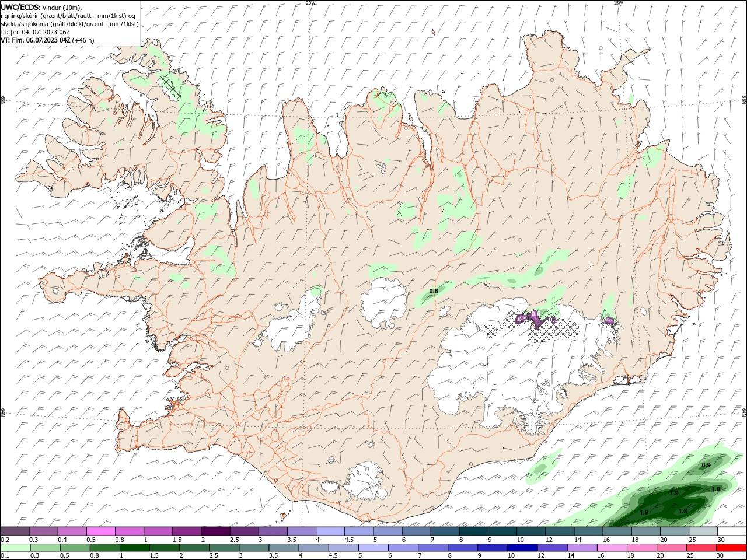Select the 20 rose-pink swatch, lower legend row
Image resolution: width=747 pixels, height=560 pixels.
(672, 548)
